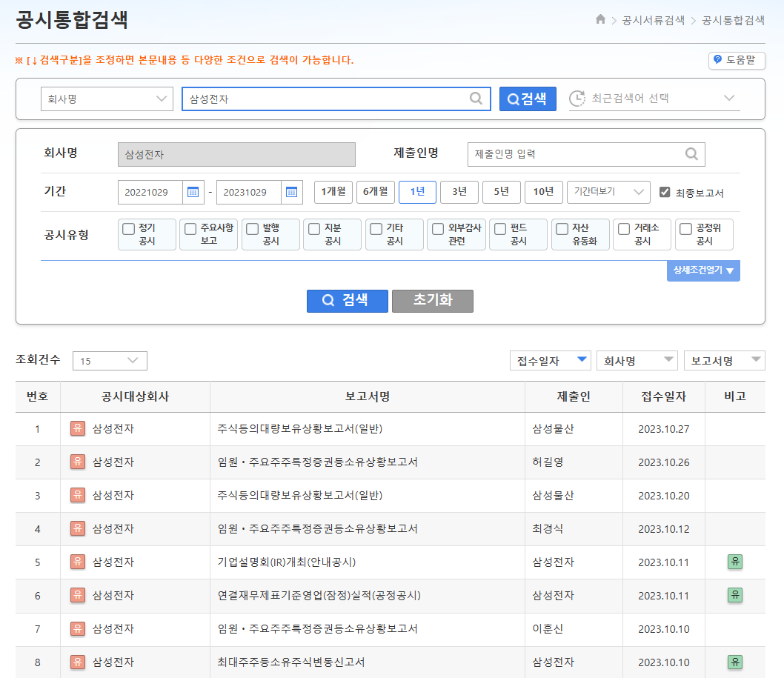Click green 유 remark badge for 기업설명회(IR)개최
The image size is (784, 678).
coord(735,562)
